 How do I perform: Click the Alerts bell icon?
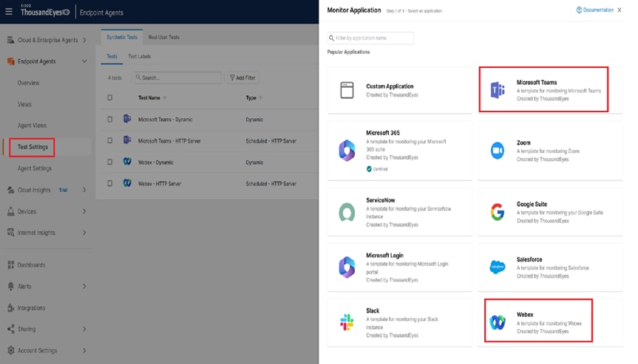pos(11,286)
